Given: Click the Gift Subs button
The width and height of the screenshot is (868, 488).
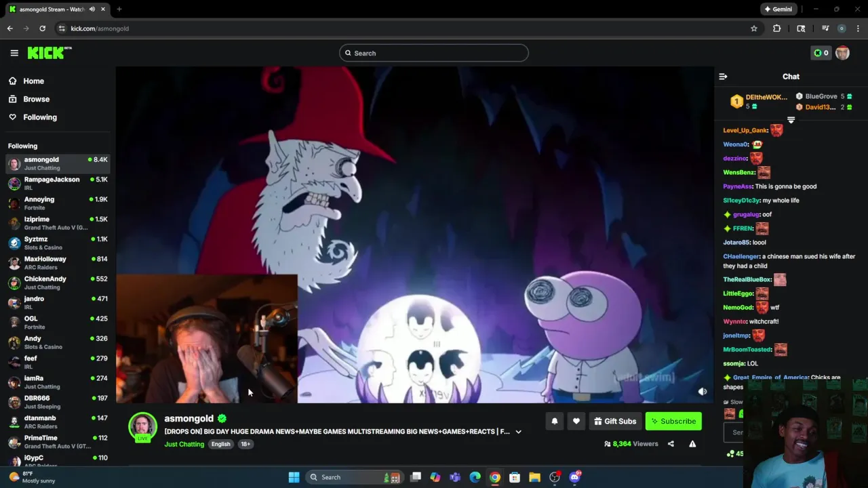Looking at the screenshot, I should pos(615,422).
